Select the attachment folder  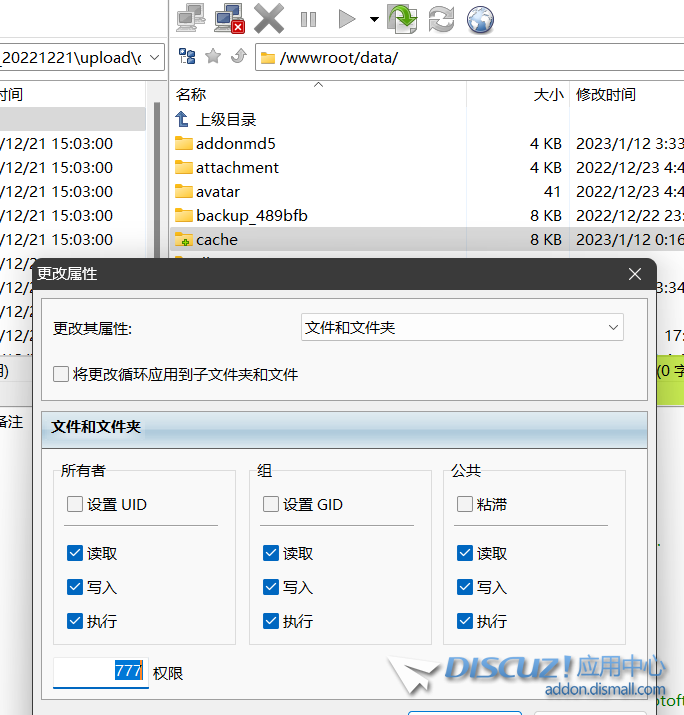click(x=237, y=167)
